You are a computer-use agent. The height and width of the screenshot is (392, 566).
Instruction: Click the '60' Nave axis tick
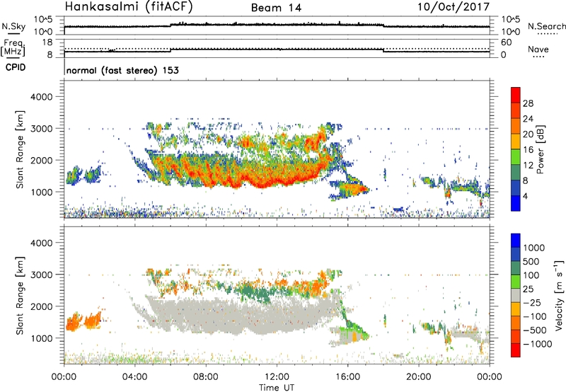[506, 42]
